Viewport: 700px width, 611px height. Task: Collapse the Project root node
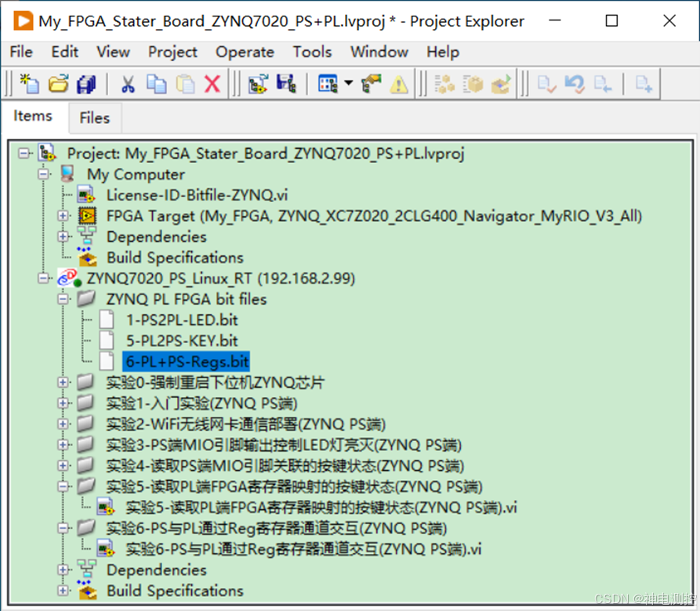[x=24, y=154]
